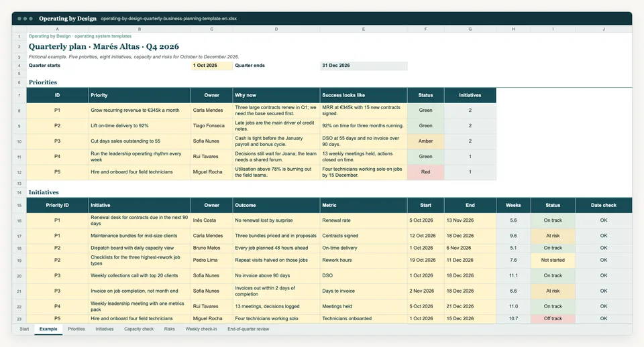Viewport: 644px width, 347px height.
Task: Select 'Run the leadership operating rhythm' cell
Action: (x=140, y=157)
